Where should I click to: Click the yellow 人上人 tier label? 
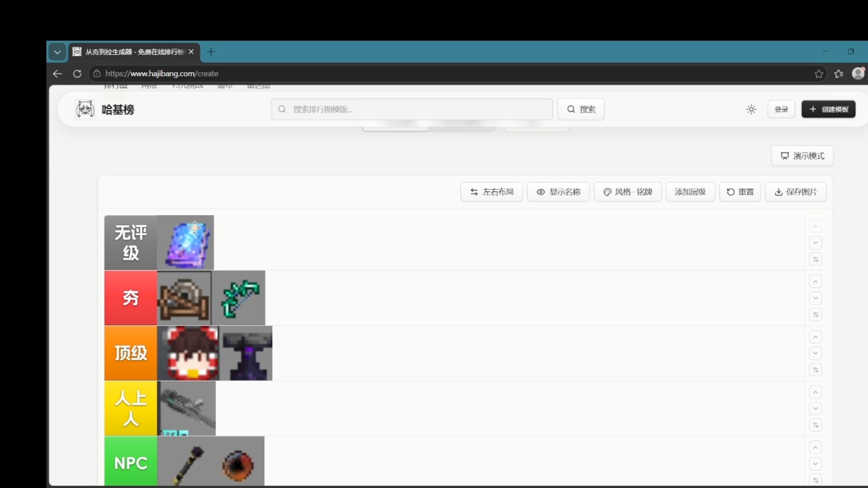(x=131, y=408)
